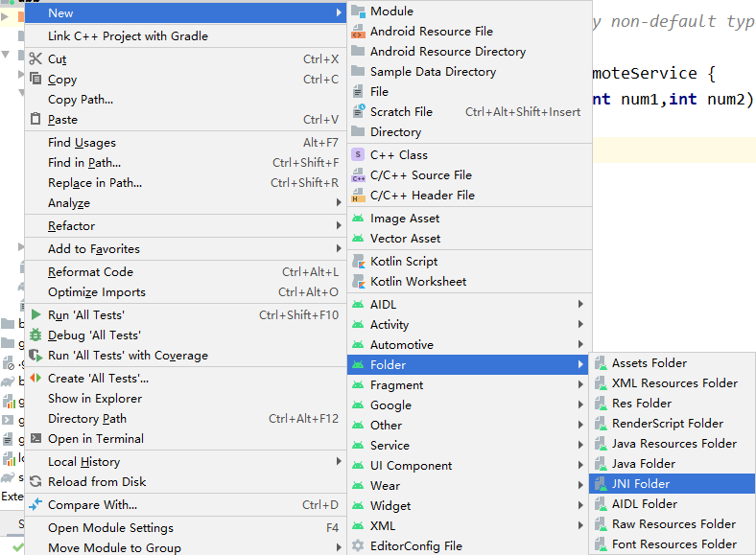Open Module Settings entry

coord(185,527)
